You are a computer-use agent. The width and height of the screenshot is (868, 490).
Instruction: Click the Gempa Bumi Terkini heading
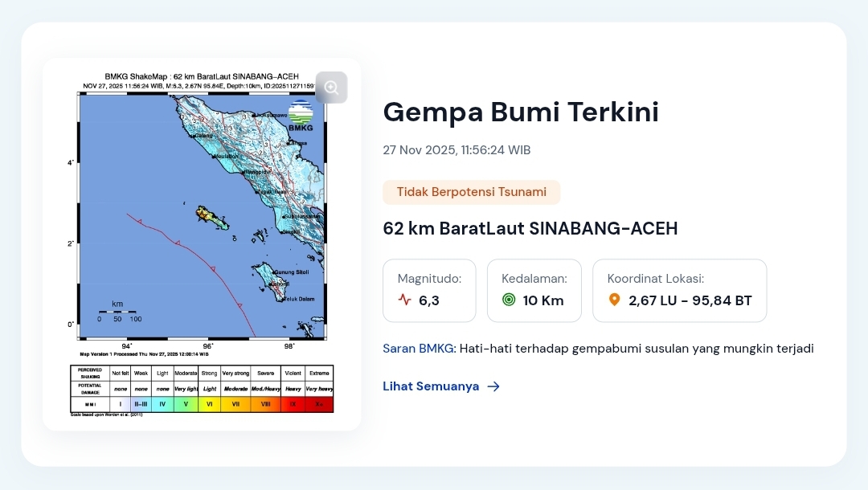coord(521,112)
